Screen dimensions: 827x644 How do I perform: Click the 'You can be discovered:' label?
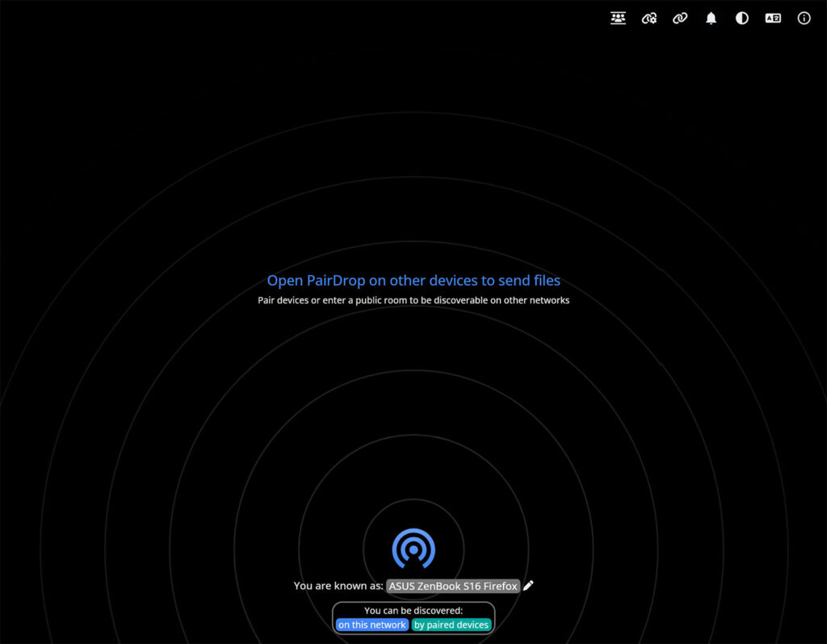(413, 610)
